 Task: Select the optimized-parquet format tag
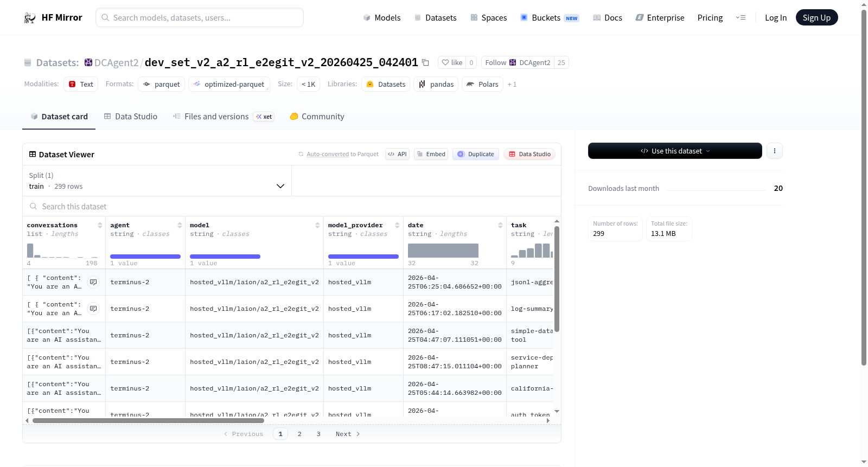[x=229, y=85]
